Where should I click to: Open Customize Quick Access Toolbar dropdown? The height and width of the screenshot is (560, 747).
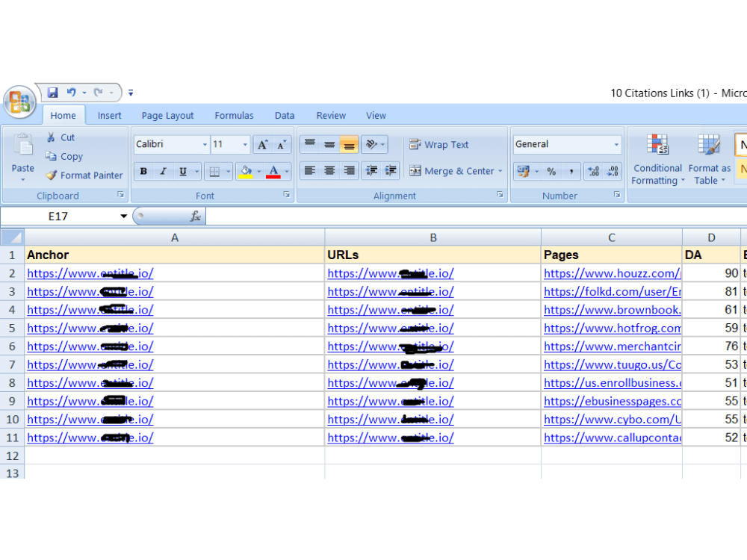point(131,93)
